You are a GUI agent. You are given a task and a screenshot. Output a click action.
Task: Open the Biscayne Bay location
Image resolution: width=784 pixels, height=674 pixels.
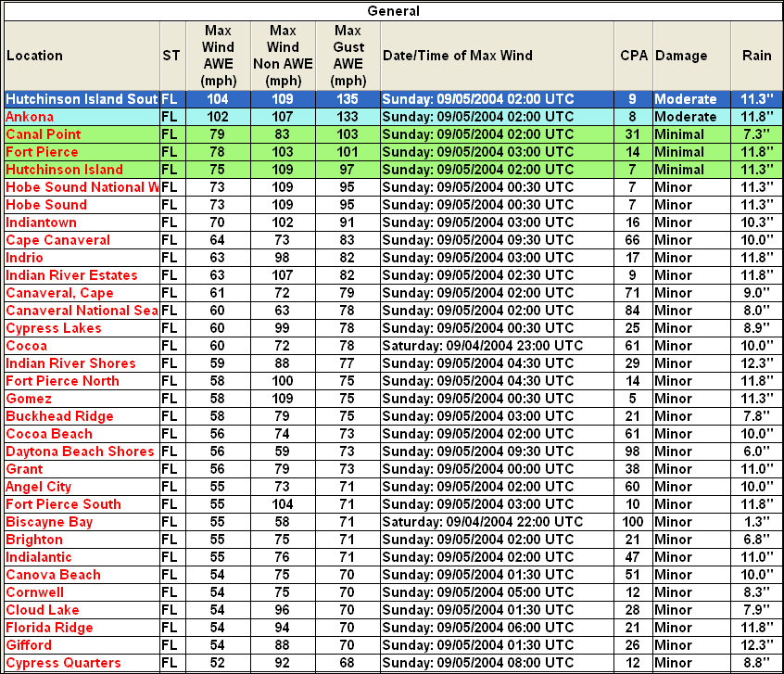49,522
